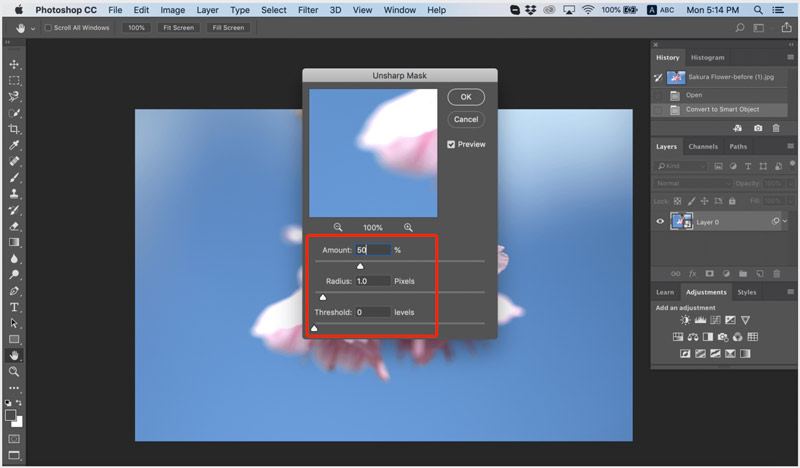Click the Radius value field
The height and width of the screenshot is (468, 800).
click(x=373, y=281)
